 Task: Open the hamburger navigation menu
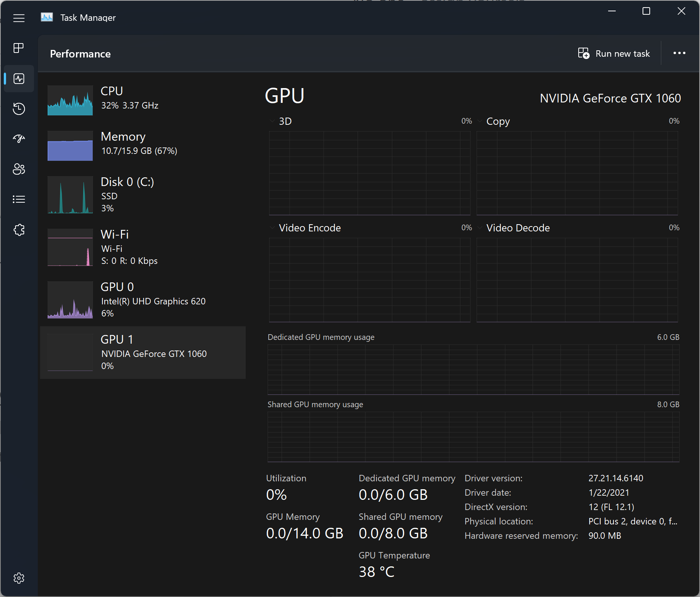pos(19,18)
